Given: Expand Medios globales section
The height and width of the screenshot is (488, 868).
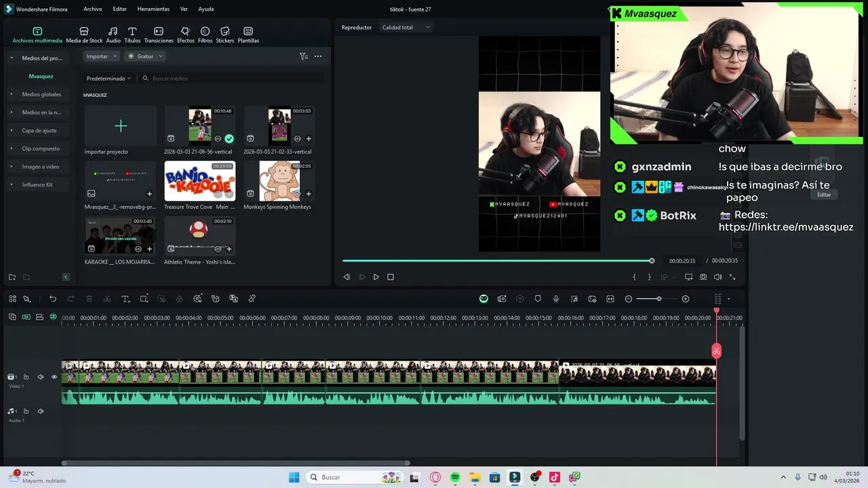Looking at the screenshot, I should click(x=12, y=94).
